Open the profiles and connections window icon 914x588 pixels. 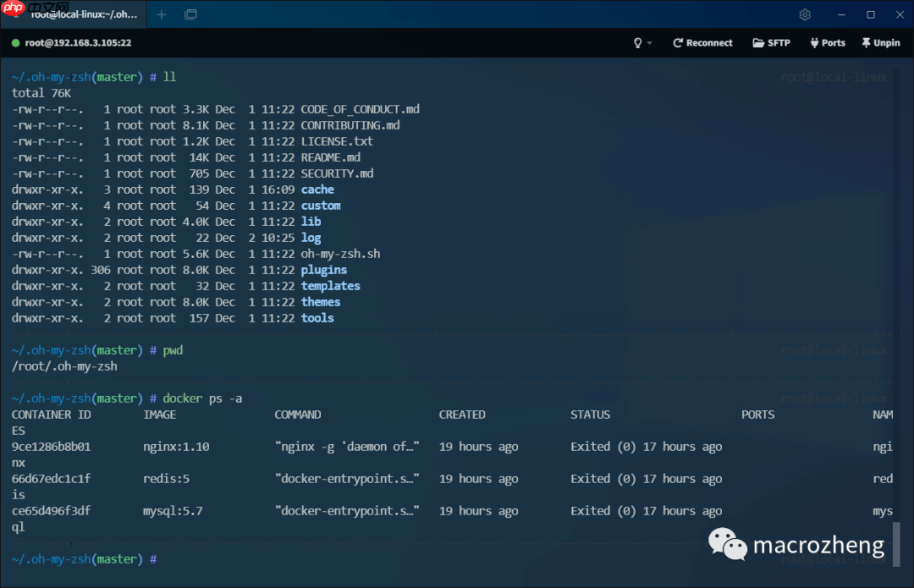point(190,14)
